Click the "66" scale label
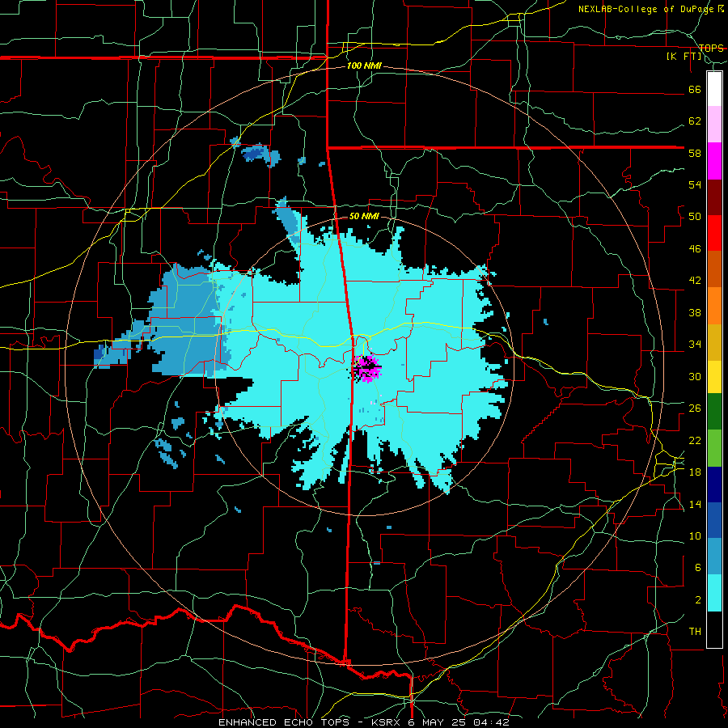 [x=695, y=89]
